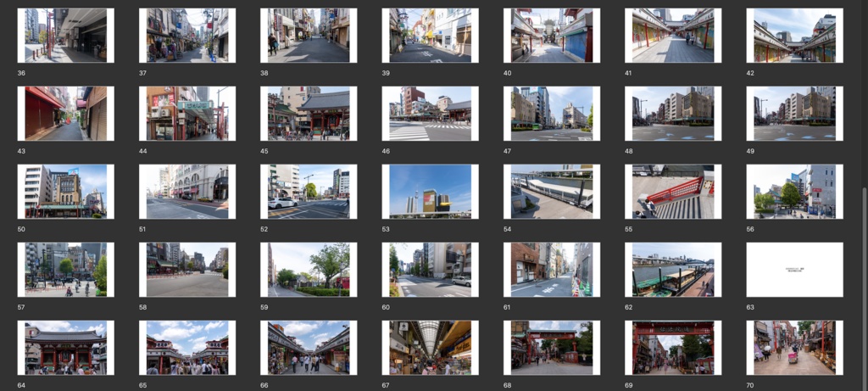Select thumbnail 44

pos(187,114)
